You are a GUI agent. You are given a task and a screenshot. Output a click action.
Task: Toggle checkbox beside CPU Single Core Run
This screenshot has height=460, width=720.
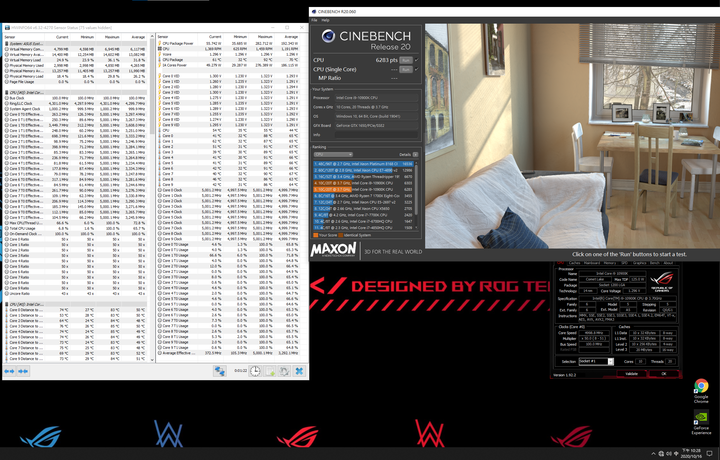coord(416,69)
